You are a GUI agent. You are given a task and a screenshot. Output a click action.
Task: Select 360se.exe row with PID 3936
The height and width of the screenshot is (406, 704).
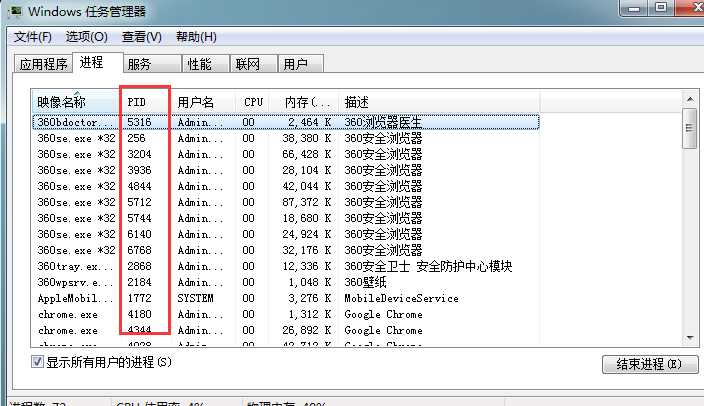tap(286, 170)
